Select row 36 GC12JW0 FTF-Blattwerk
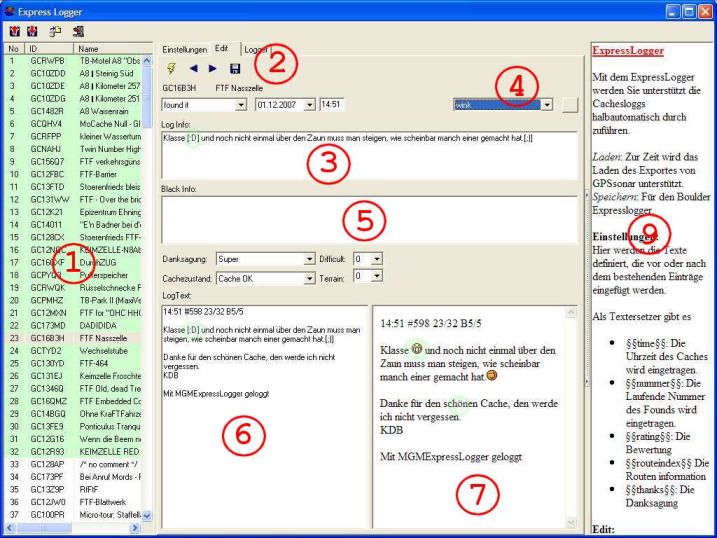The width and height of the screenshot is (717, 538). (x=73, y=502)
